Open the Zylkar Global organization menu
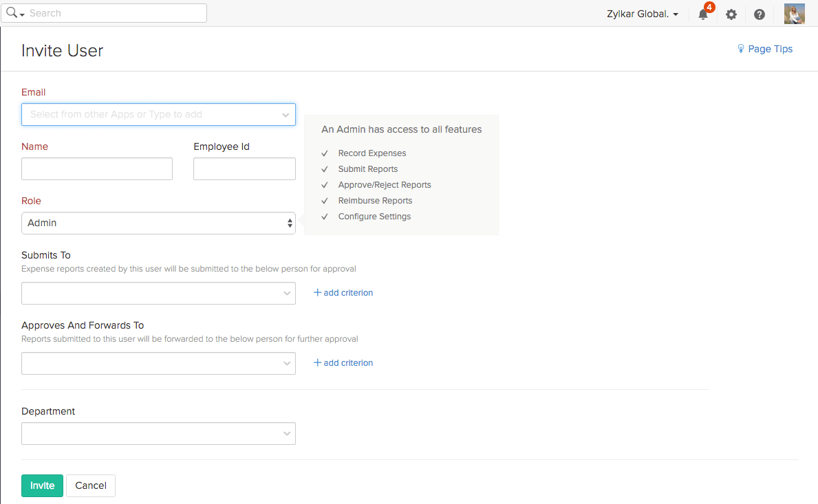Screen dimensions: 818x504 (643, 14)
